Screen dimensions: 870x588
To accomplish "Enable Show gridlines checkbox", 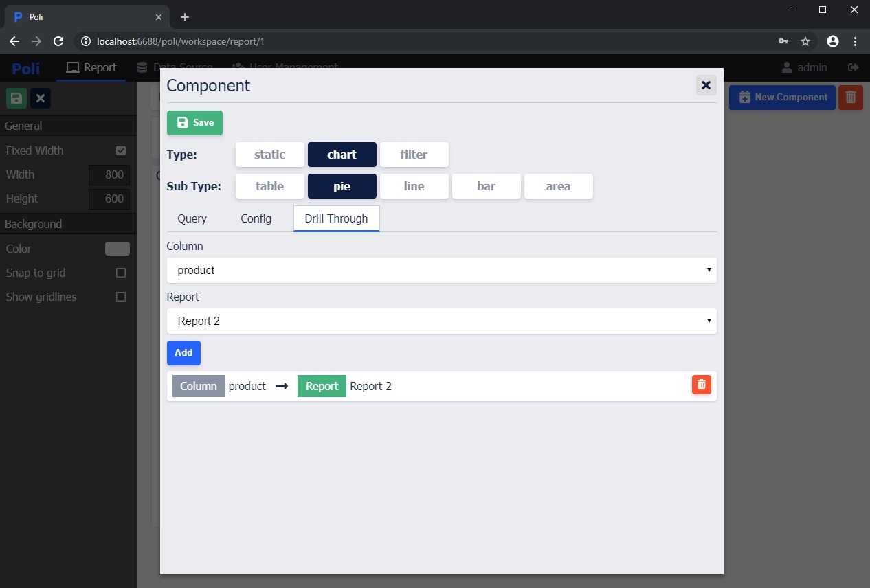I will tap(121, 297).
